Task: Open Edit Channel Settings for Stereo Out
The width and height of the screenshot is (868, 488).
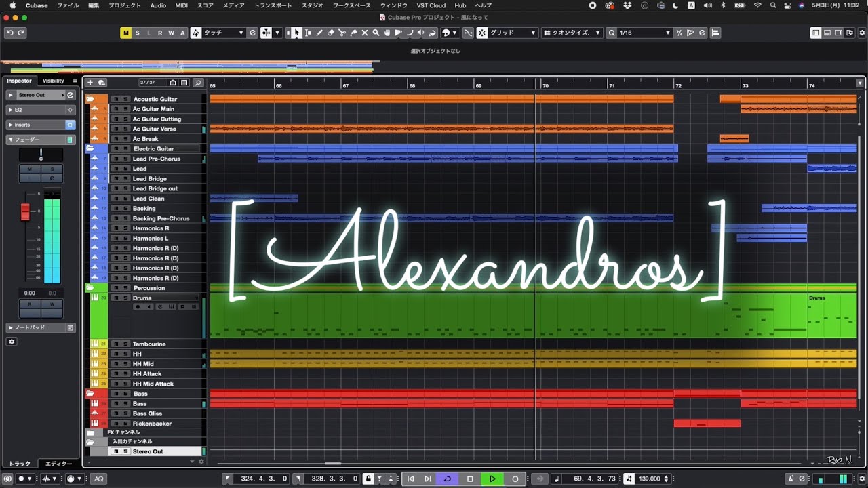Action: click(70, 95)
